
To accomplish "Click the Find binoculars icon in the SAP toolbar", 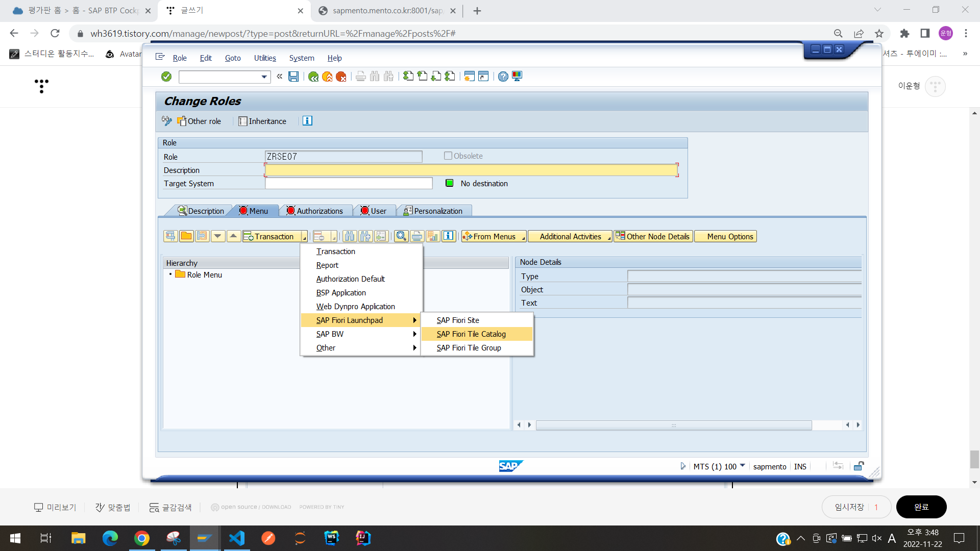I will (x=375, y=77).
